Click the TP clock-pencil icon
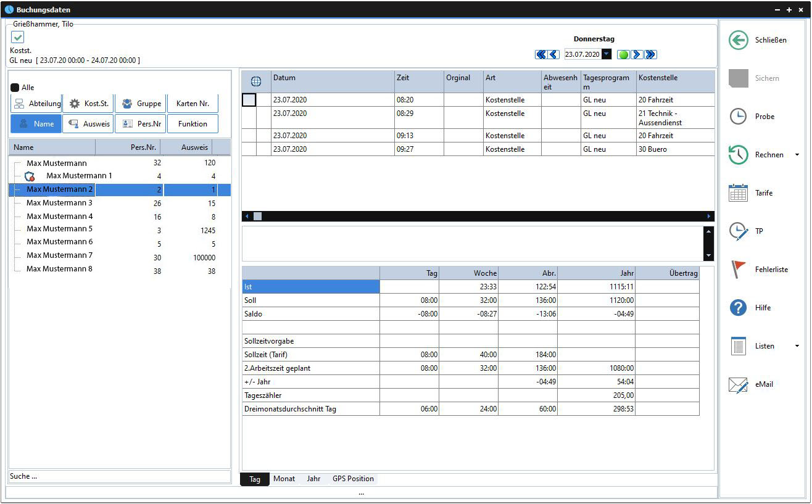 click(738, 231)
